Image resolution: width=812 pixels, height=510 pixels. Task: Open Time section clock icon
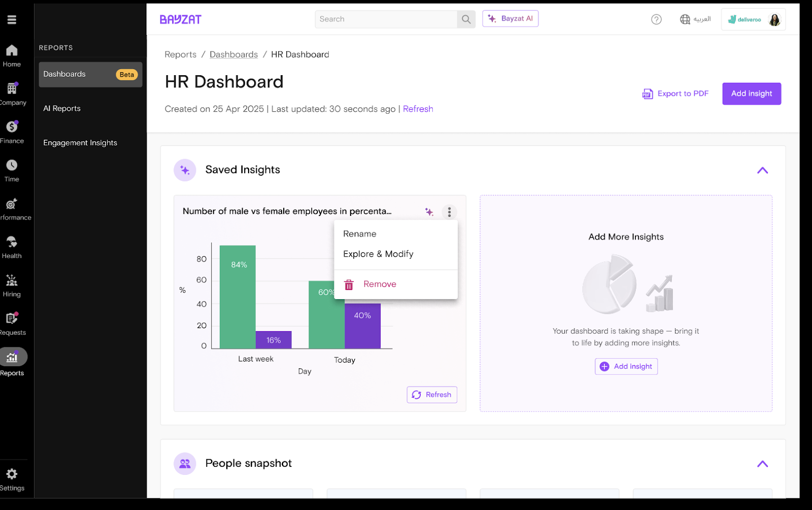(x=12, y=165)
